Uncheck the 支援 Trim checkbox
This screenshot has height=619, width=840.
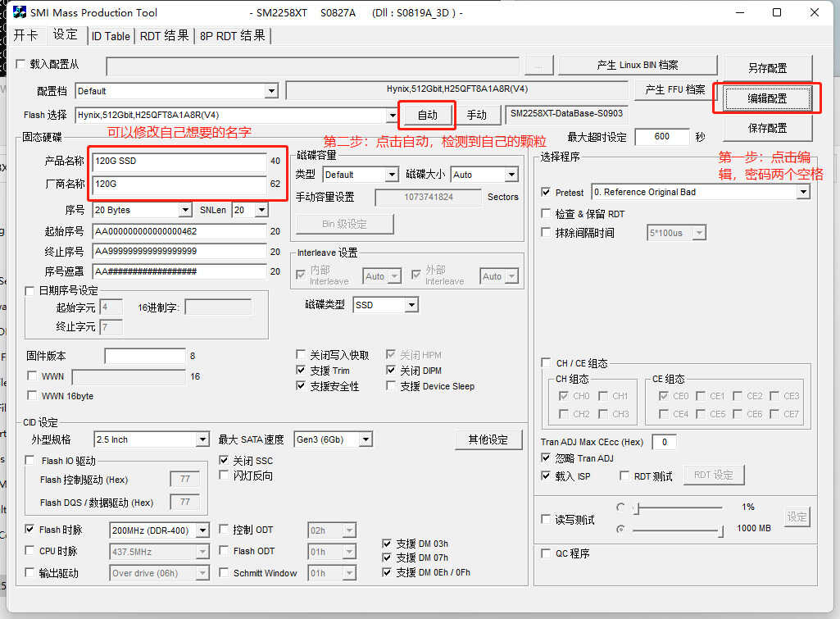coord(301,370)
